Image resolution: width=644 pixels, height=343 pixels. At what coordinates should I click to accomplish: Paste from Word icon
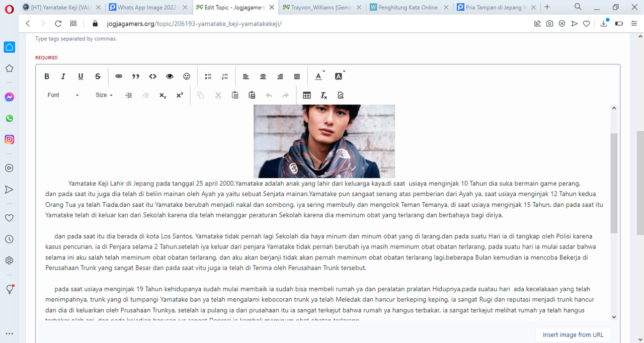coord(252,95)
